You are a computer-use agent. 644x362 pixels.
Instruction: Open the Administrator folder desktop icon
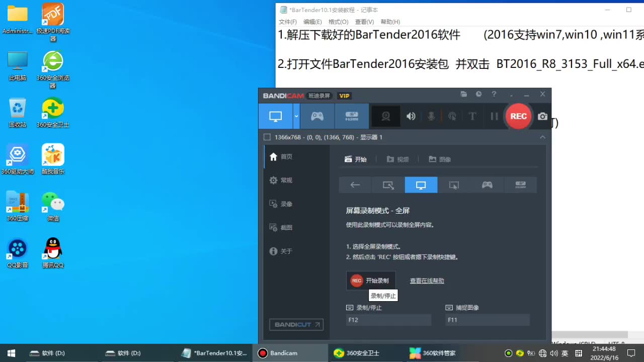tap(18, 20)
